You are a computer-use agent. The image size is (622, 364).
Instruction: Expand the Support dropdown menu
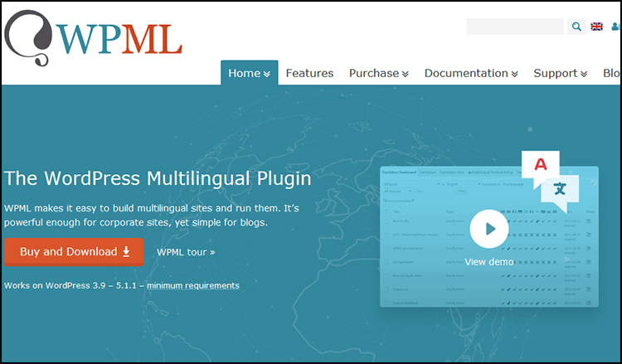pyautogui.click(x=560, y=73)
